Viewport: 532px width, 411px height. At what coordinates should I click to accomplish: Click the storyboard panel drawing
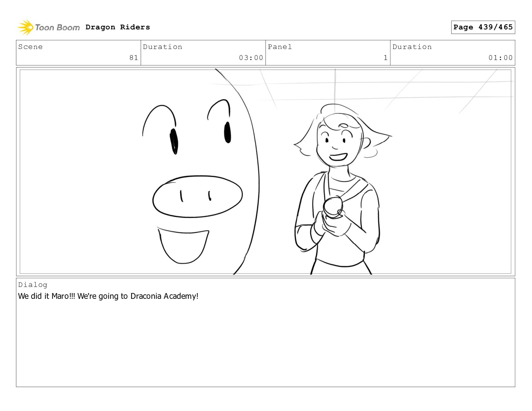265,171
